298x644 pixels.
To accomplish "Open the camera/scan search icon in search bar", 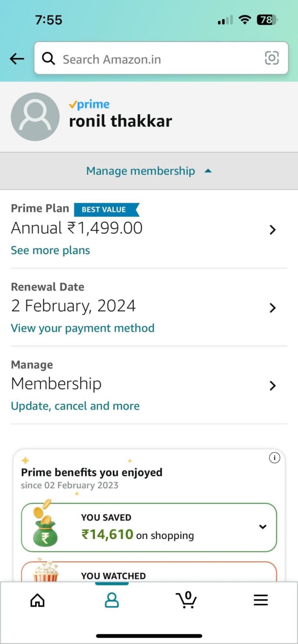I will pos(272,58).
